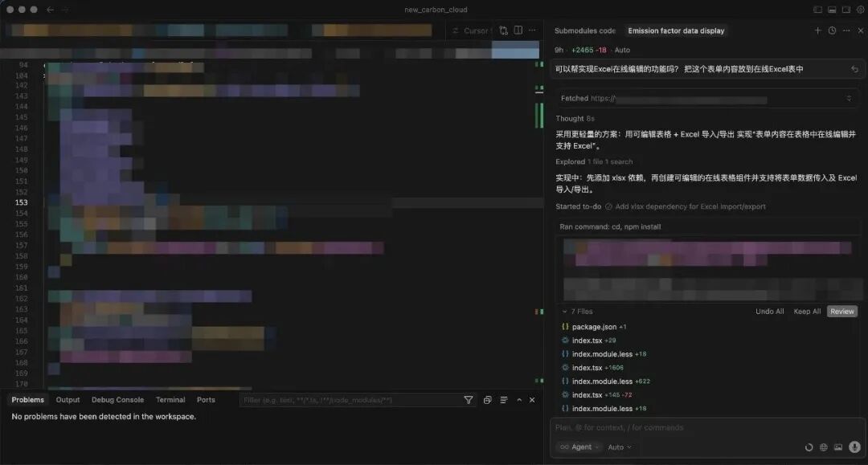This screenshot has width=868, height=465.
Task: Open the Auto model dropdown
Action: [620, 447]
